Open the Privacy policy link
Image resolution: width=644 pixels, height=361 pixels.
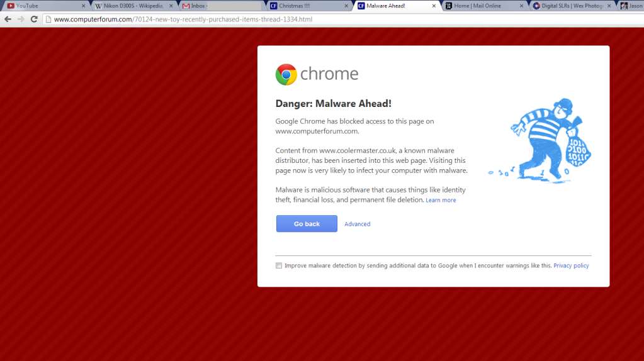pos(571,266)
